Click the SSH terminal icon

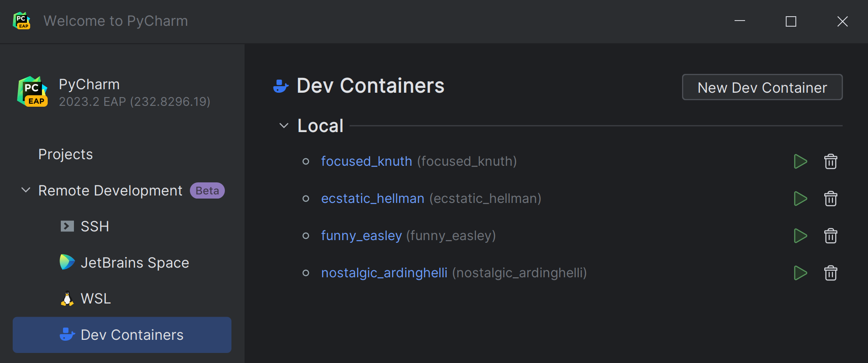click(x=67, y=226)
